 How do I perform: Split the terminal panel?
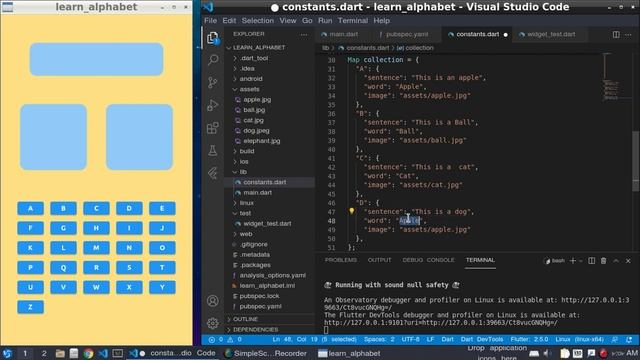tap(591, 260)
